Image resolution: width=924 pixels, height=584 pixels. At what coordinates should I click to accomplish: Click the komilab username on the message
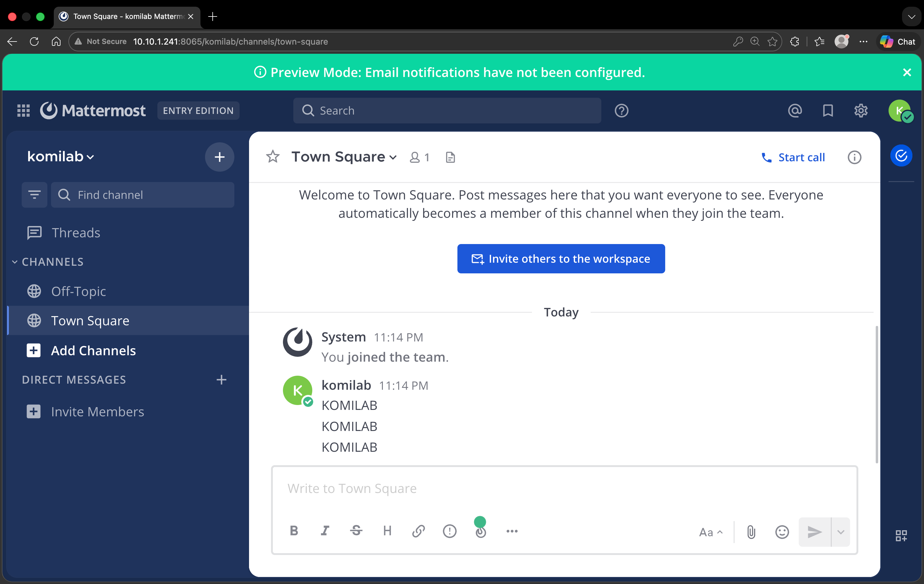point(346,385)
